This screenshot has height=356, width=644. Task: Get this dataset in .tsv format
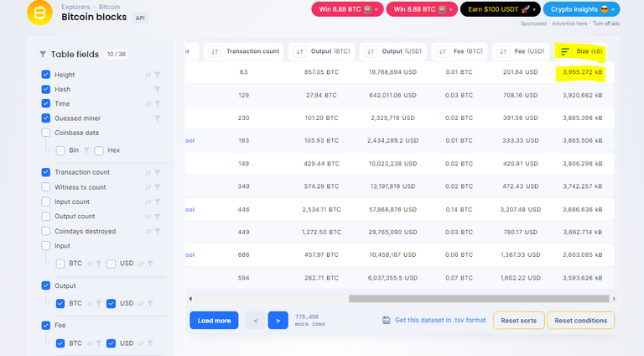440,320
